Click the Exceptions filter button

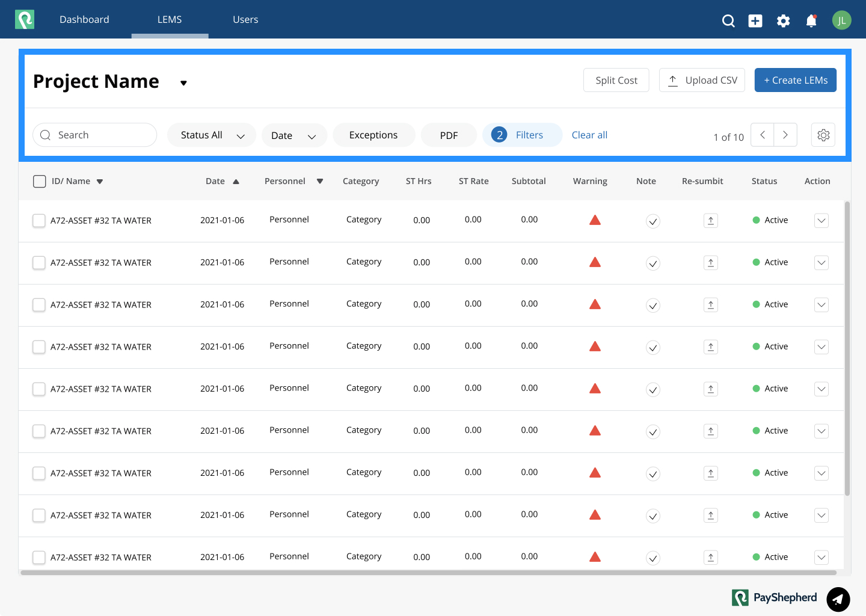373,135
